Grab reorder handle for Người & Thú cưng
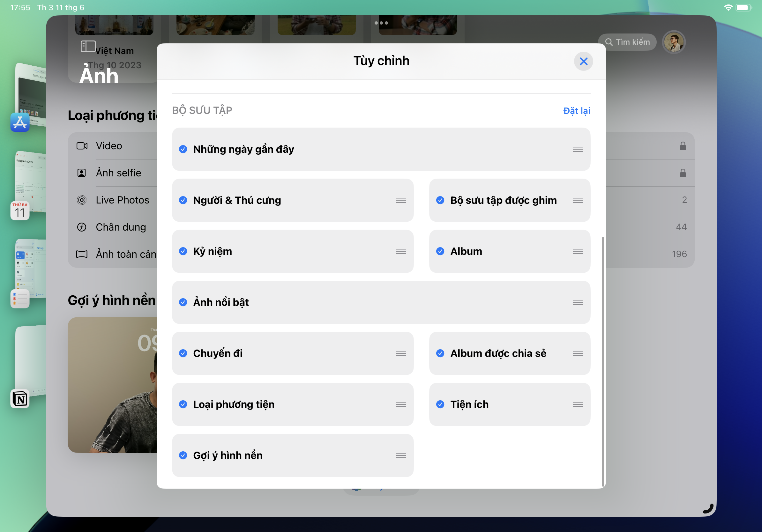Screen dimensions: 762x532 (401, 200)
